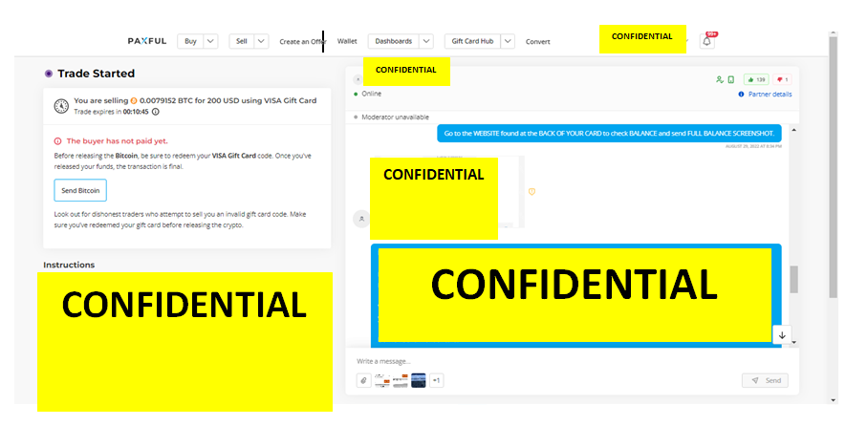Screen dimensions: 868x426
Task: Click the Write a message input field
Action: click(572, 361)
